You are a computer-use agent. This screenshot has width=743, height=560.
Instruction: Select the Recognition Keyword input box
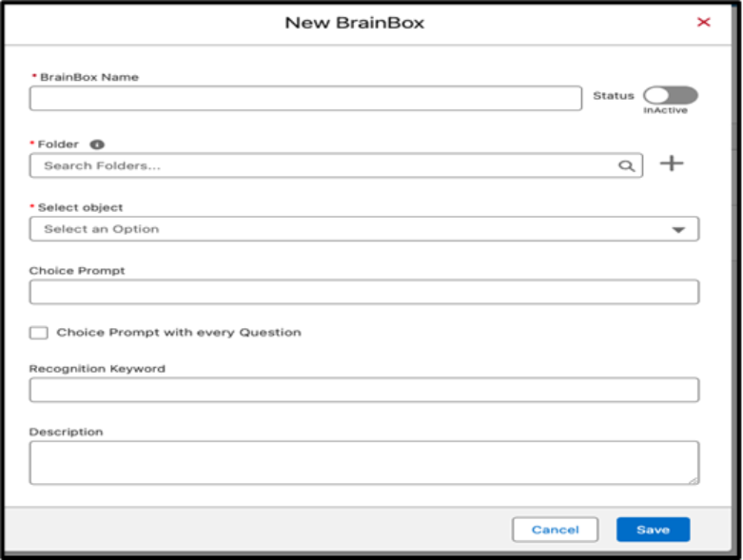tap(363, 390)
